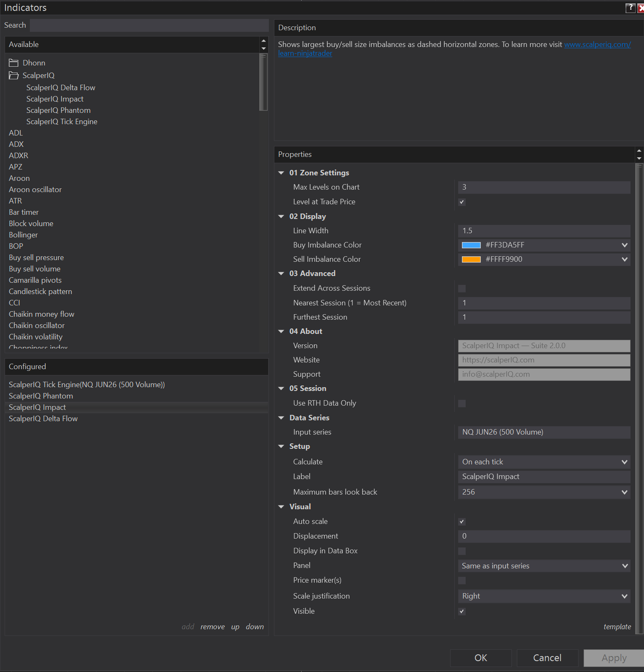Click the template link
The image size is (644, 672).
coord(617,627)
